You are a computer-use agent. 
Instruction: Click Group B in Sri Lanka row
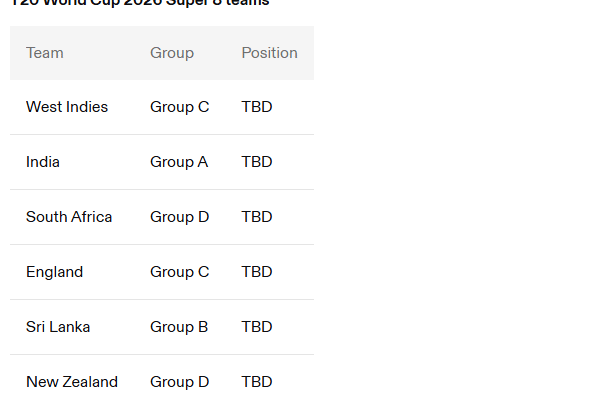pyautogui.click(x=179, y=327)
